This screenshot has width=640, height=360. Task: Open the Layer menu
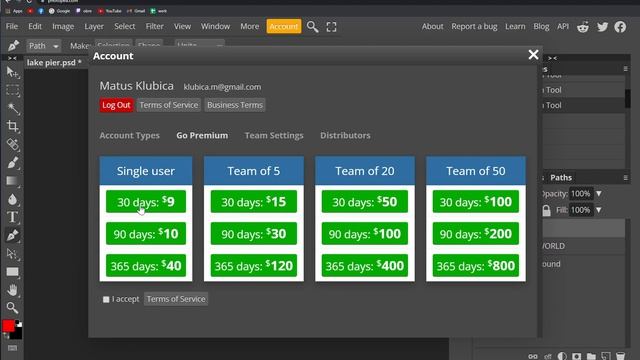(94, 26)
